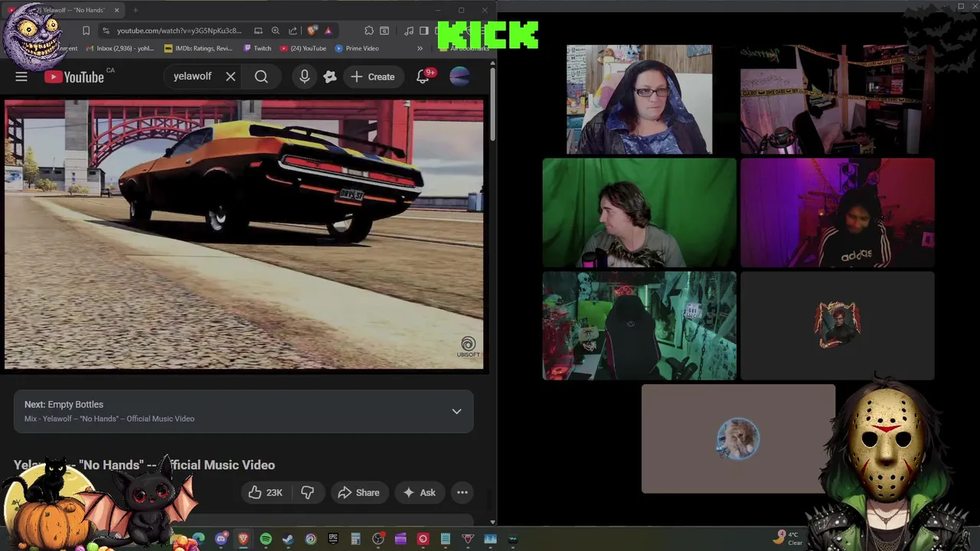Image resolution: width=980 pixels, height=551 pixels.
Task: Open the Twitch bookmark
Action: (x=257, y=48)
